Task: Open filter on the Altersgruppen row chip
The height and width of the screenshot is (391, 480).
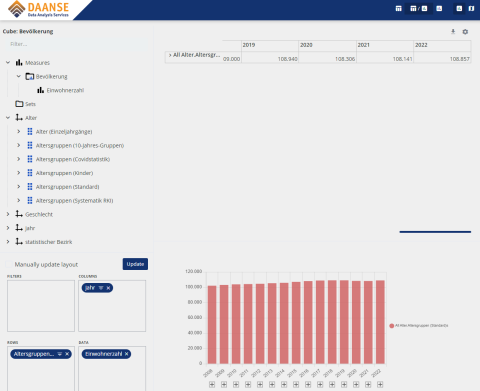Action: click(60, 354)
